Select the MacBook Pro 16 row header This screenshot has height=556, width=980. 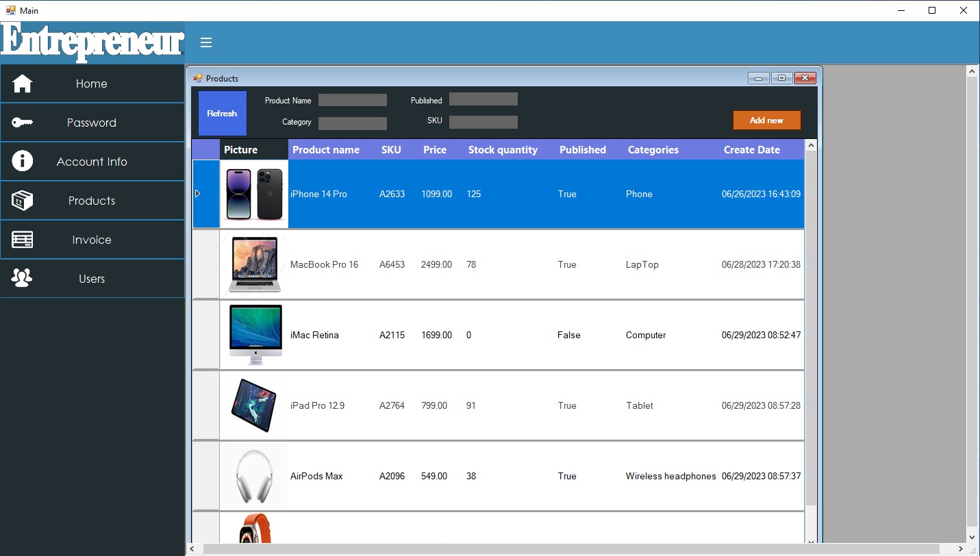[205, 264]
